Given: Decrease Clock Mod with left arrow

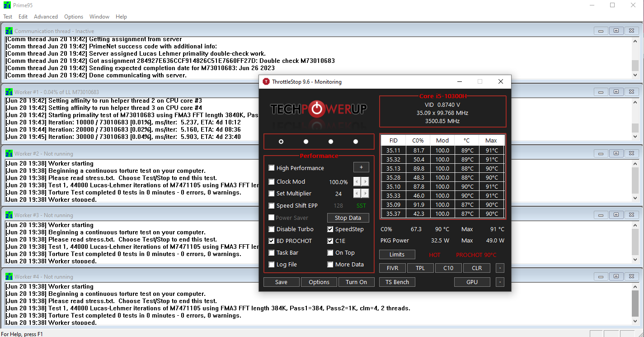Looking at the screenshot, I should pos(357,182).
